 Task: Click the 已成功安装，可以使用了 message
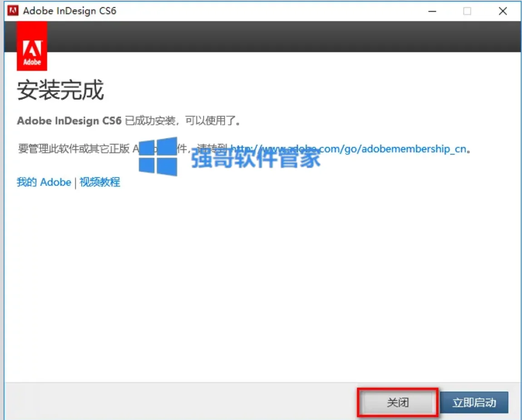point(183,121)
